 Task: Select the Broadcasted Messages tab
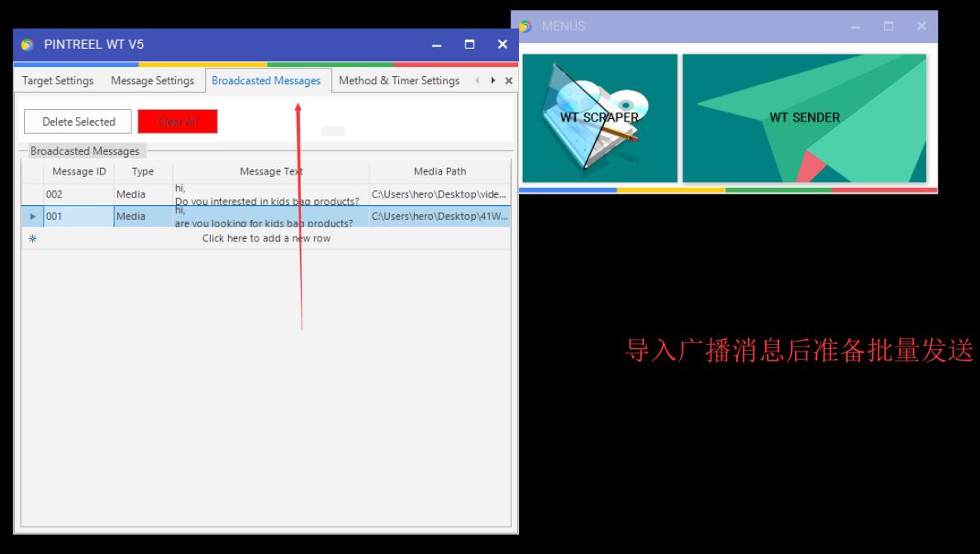tap(266, 81)
